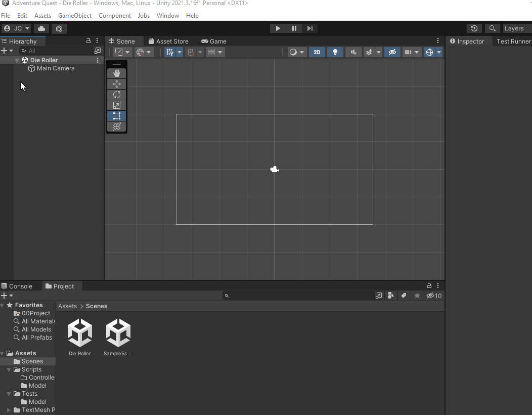Lock the Hierarchy panel
Screen dimensions: 532x415
[88, 41]
